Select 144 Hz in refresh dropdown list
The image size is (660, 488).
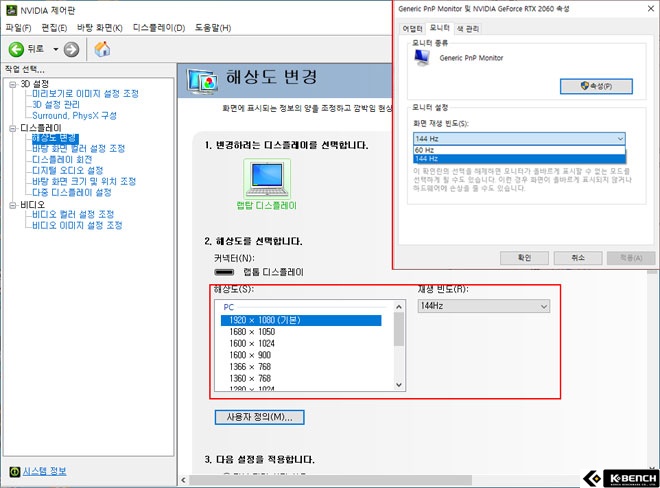pos(519,159)
